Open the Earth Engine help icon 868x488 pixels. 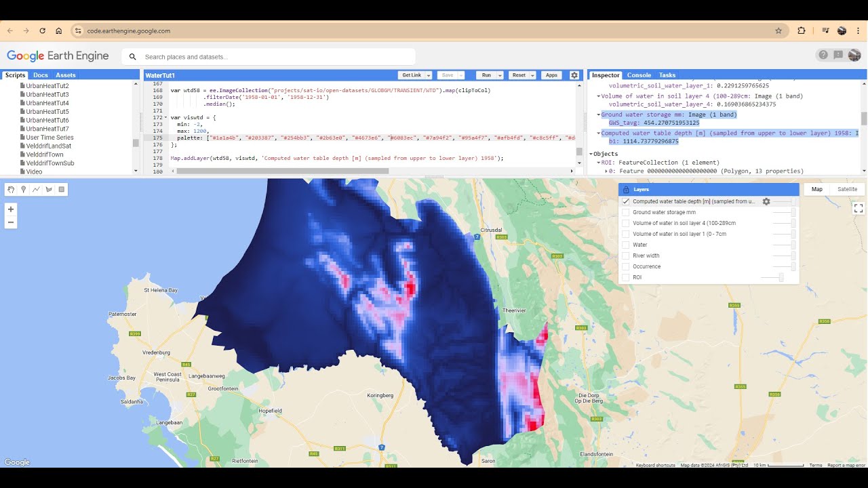click(823, 55)
